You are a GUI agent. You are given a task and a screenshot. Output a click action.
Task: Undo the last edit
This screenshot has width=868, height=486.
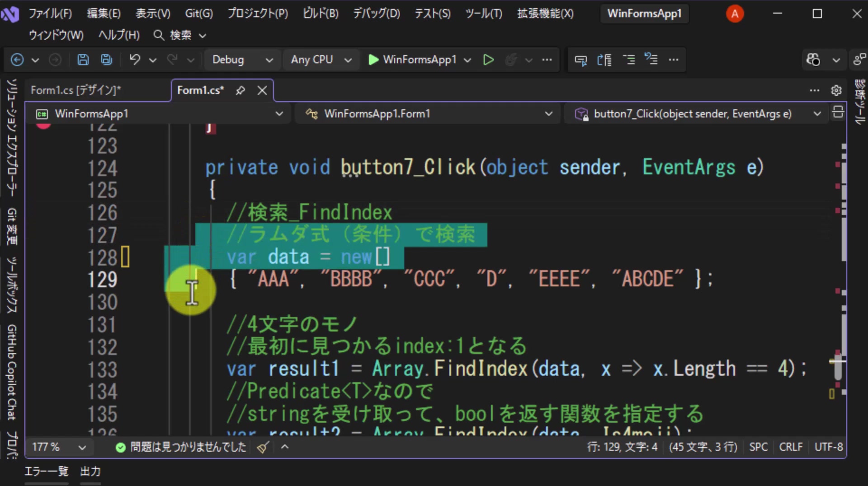(x=135, y=60)
